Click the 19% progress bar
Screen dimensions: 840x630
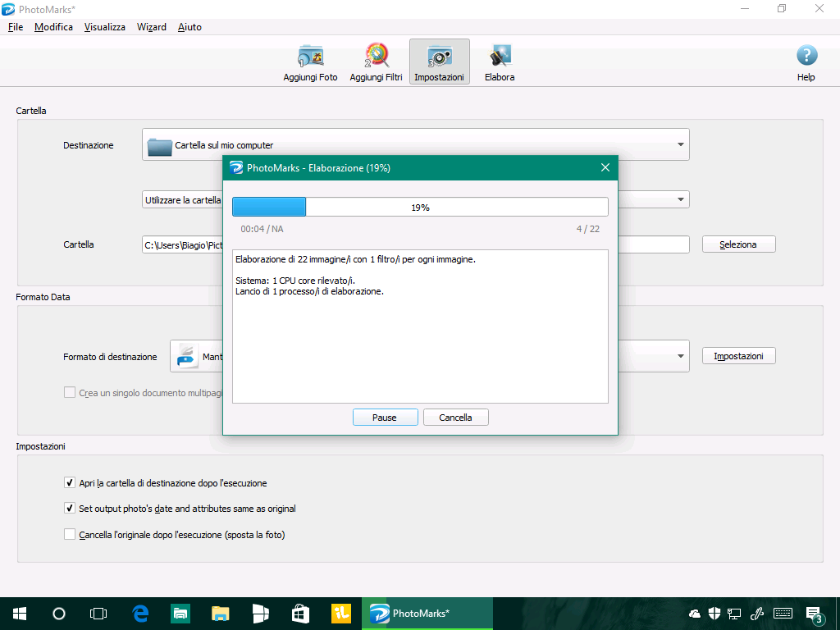click(x=420, y=207)
